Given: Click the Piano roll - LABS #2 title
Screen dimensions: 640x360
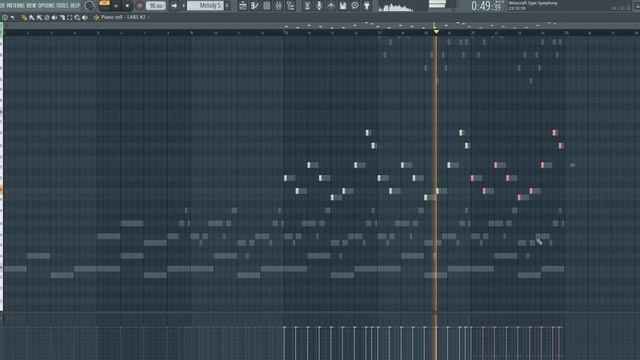Looking at the screenshot, I should (123, 18).
